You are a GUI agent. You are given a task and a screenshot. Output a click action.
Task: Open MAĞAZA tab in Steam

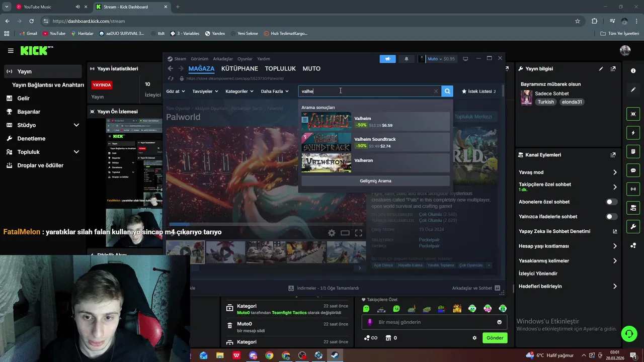pos(201,68)
